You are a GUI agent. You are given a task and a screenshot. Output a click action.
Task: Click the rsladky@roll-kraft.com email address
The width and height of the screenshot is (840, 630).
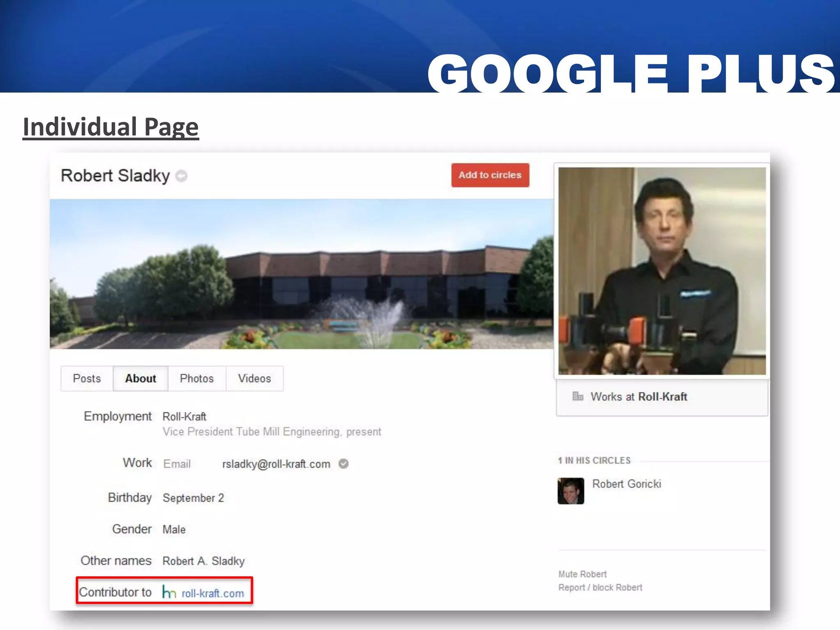[x=276, y=464]
